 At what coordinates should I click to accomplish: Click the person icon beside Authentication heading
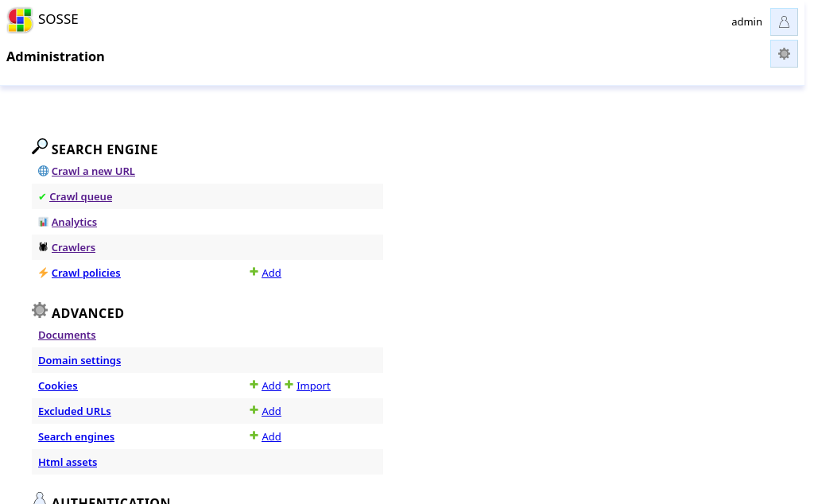click(40, 498)
